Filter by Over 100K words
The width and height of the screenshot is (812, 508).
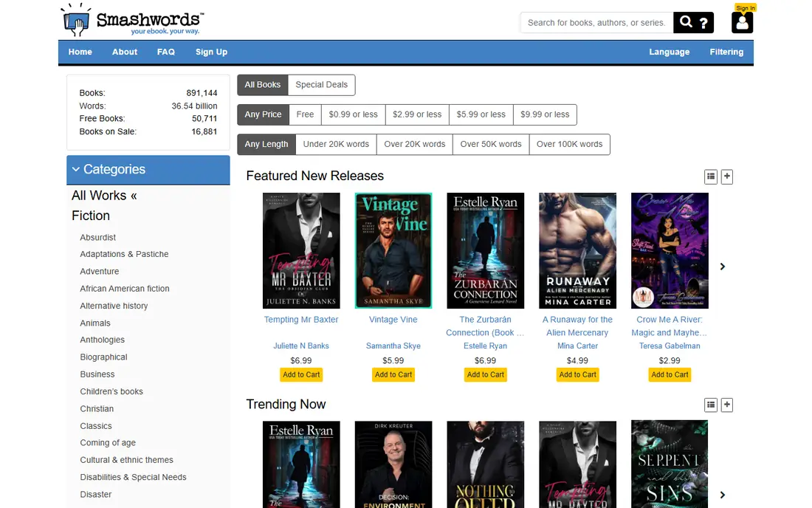(x=570, y=145)
